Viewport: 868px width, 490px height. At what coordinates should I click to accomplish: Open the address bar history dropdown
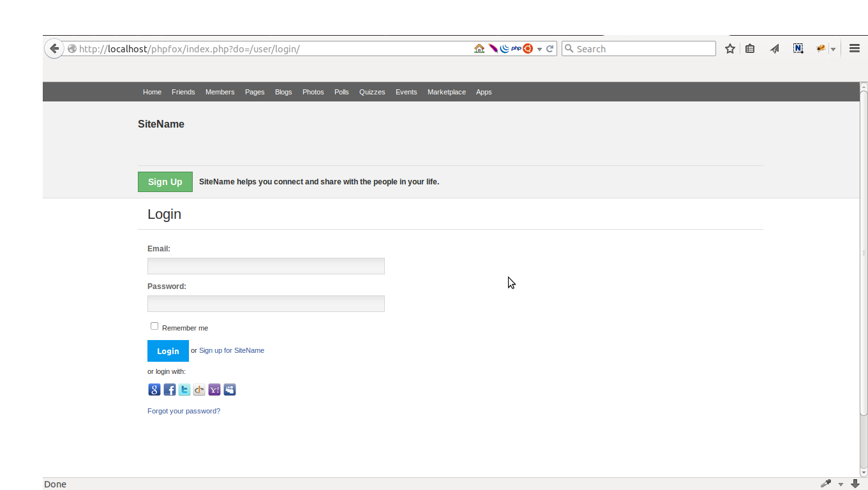pyautogui.click(x=539, y=49)
